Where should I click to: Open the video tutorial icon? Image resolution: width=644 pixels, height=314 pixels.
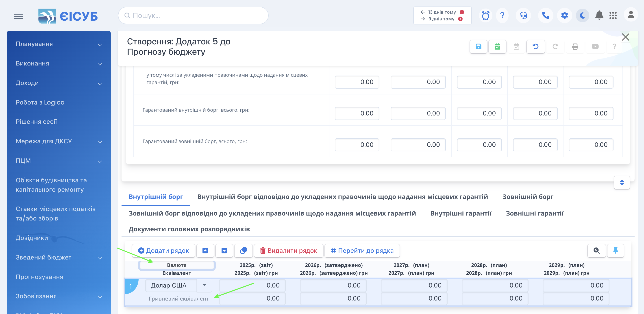pos(595,46)
